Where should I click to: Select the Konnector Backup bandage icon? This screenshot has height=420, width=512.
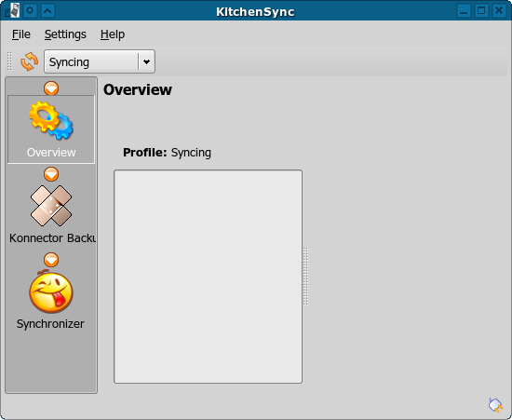(x=51, y=206)
